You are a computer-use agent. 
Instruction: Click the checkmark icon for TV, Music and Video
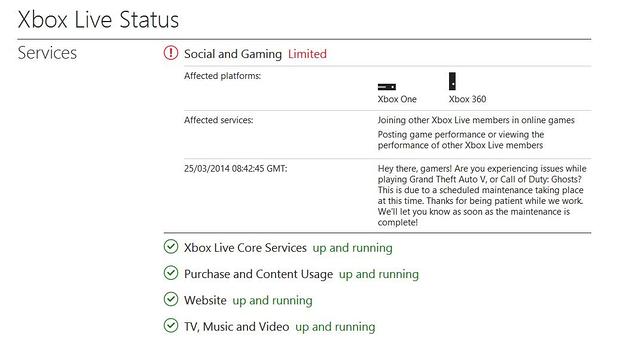171,326
